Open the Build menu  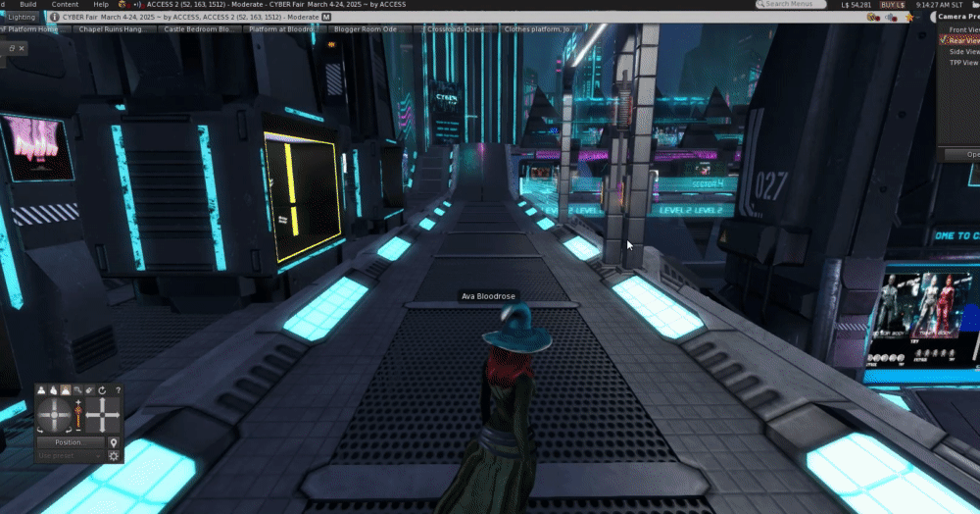coord(28,4)
